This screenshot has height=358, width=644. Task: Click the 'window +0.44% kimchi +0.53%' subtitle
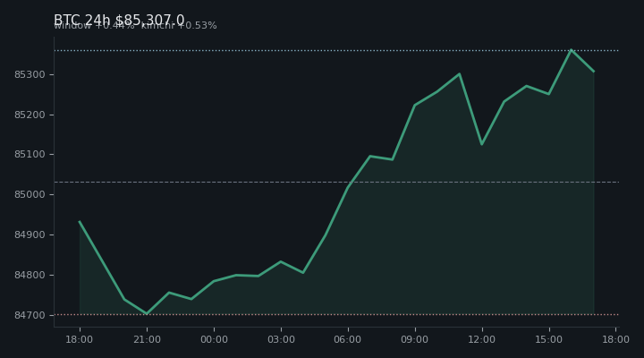(135, 26)
